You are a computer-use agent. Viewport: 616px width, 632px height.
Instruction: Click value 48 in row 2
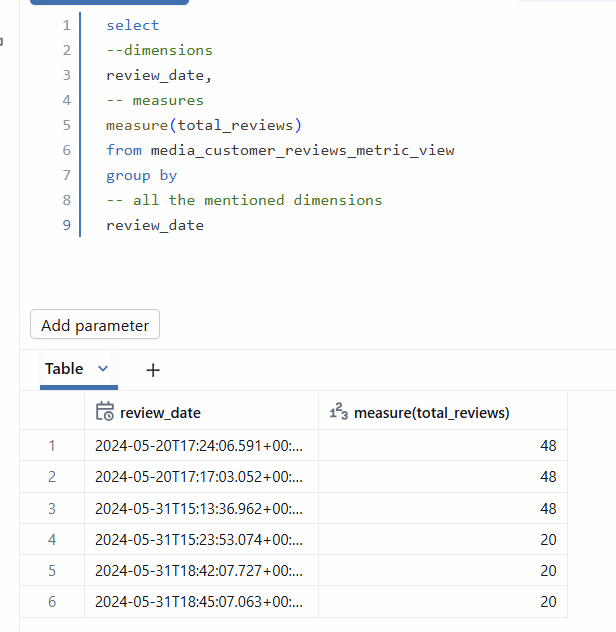tap(548, 476)
